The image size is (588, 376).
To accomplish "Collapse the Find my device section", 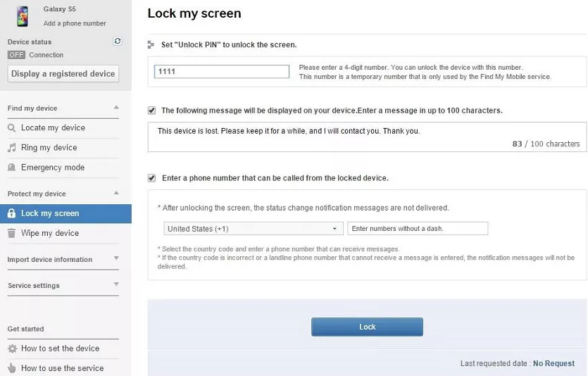I will [x=116, y=108].
